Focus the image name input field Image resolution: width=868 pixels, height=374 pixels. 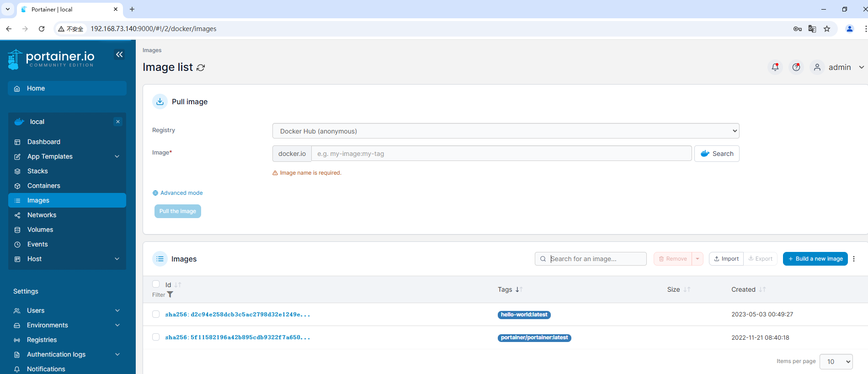tap(501, 154)
